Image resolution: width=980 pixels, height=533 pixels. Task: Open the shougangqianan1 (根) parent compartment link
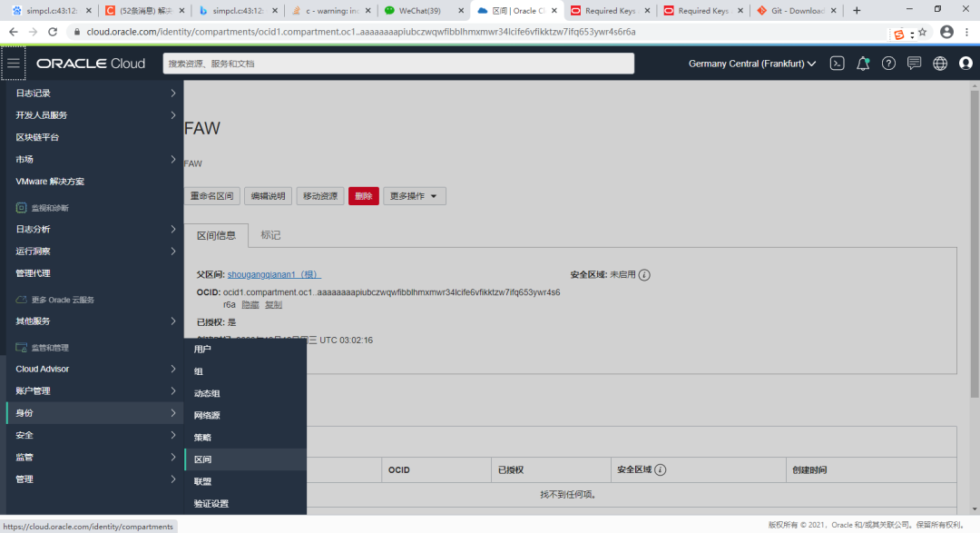pos(274,274)
